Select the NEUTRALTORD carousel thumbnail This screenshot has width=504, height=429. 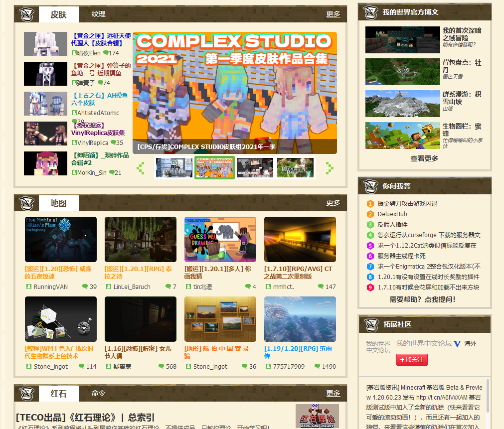(x=255, y=167)
